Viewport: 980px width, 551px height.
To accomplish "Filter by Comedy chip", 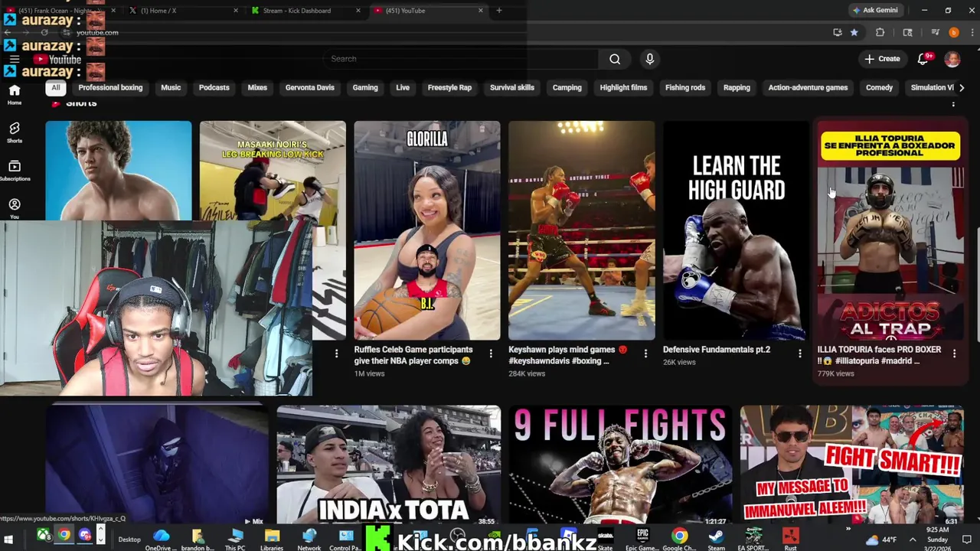I will (x=879, y=87).
